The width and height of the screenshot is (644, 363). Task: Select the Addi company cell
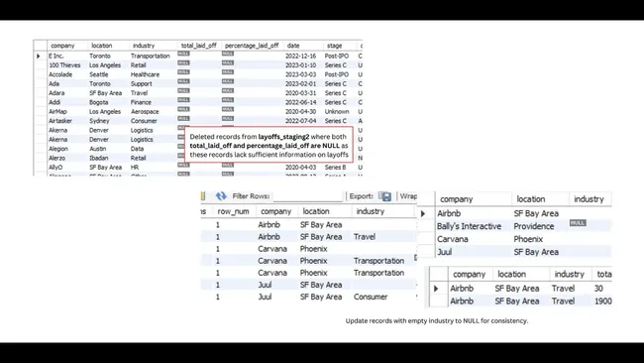tap(54, 102)
